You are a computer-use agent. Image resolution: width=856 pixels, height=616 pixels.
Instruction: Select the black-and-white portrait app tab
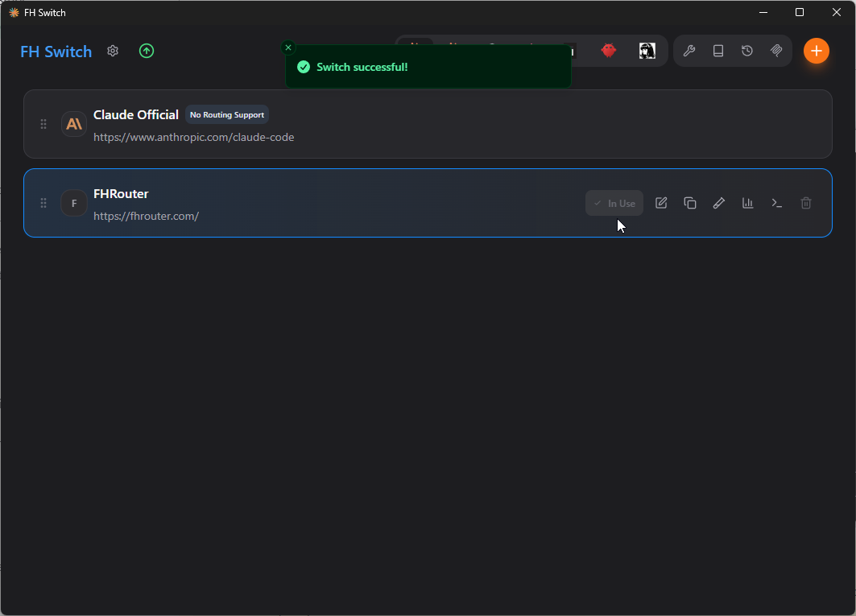(647, 51)
